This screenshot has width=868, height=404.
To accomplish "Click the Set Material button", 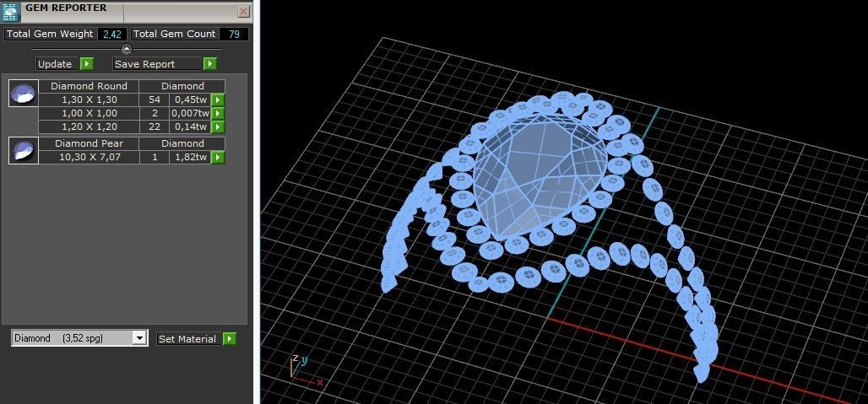I will (189, 339).
